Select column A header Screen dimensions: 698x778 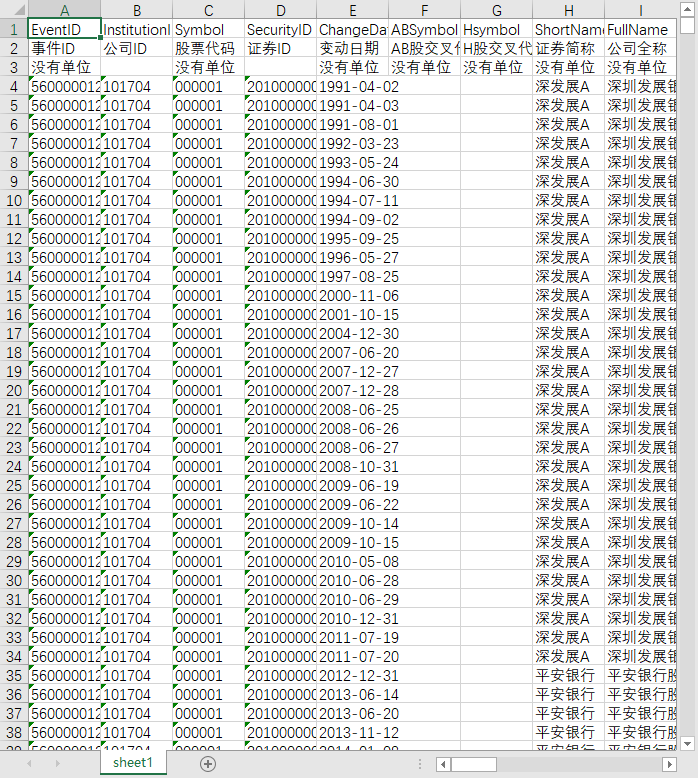point(64,10)
